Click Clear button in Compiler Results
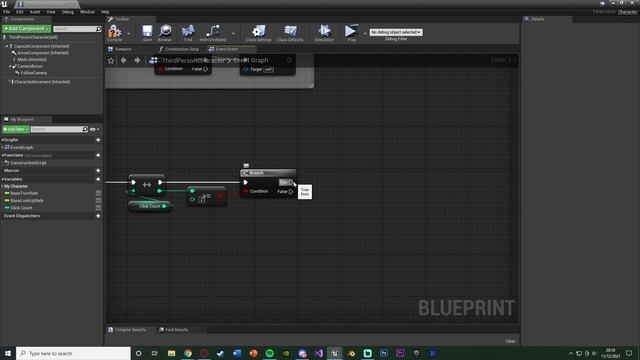 [x=510, y=341]
